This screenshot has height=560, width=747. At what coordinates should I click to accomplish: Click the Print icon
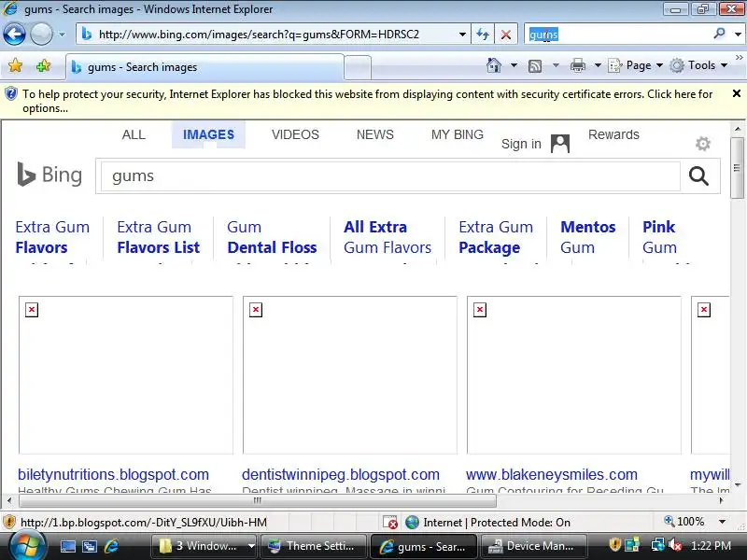coord(578,65)
